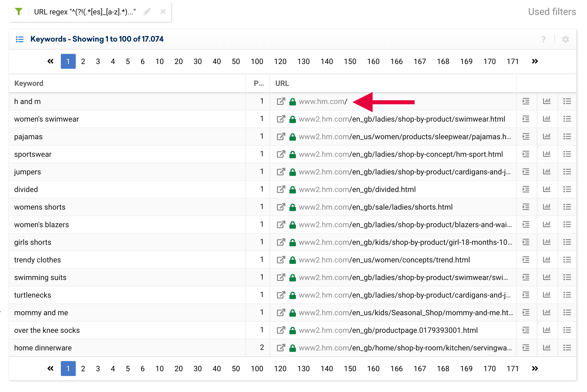The image size is (587, 392).
Task: Go to page 100 in top pagination
Action: [x=257, y=62]
